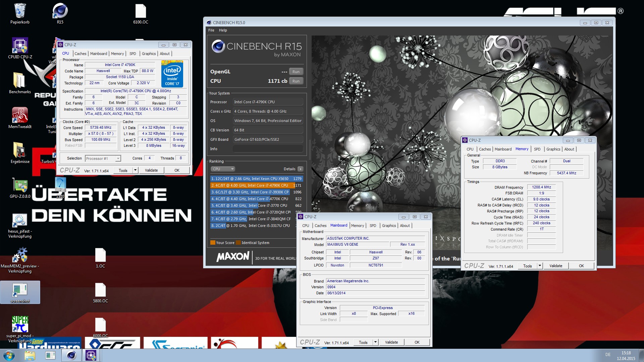Image resolution: width=644 pixels, height=362 pixels.
Task: Select the i7-4770K ranking entry scoring 822
Action: click(257, 199)
